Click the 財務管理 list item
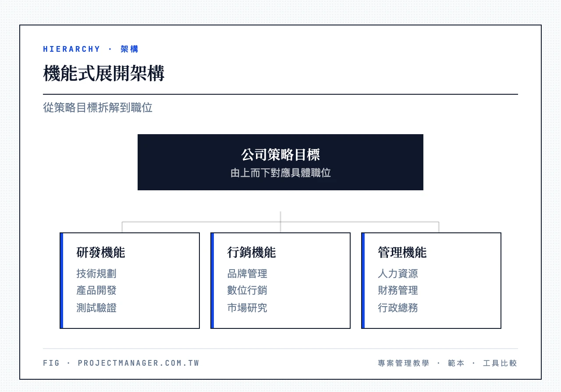 [x=398, y=290]
